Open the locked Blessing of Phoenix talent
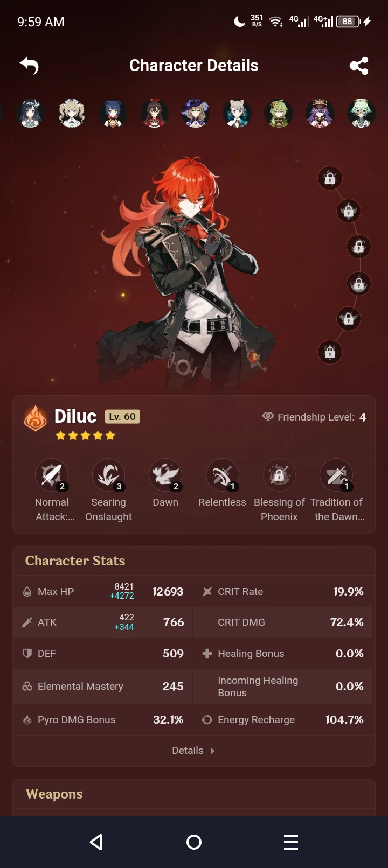388x868 pixels. pyautogui.click(x=279, y=475)
